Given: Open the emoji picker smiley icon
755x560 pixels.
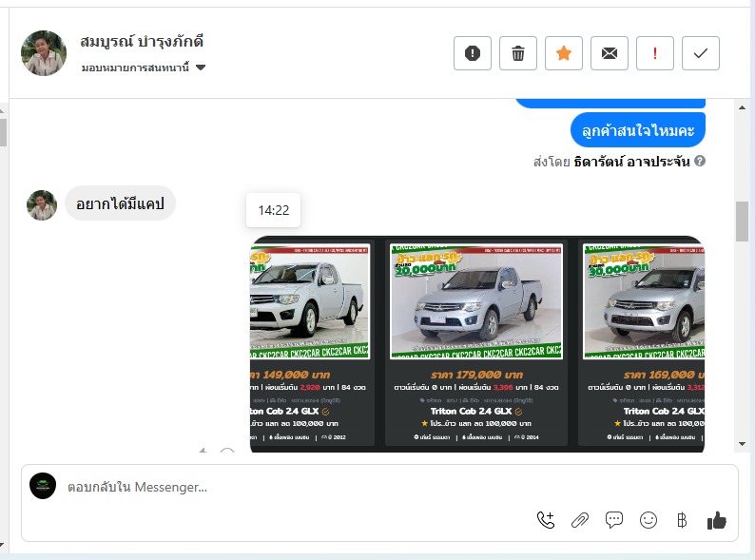Looking at the screenshot, I should 649,520.
